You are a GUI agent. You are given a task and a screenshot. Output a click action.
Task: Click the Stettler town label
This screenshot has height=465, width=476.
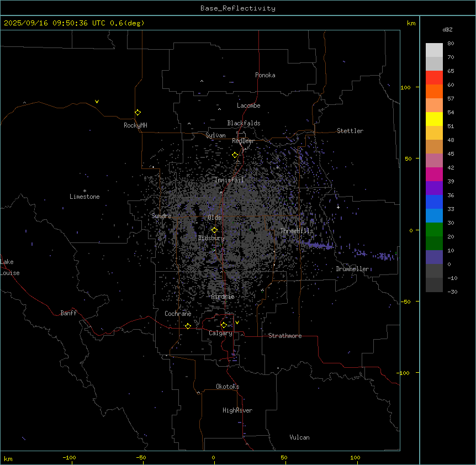coord(350,131)
